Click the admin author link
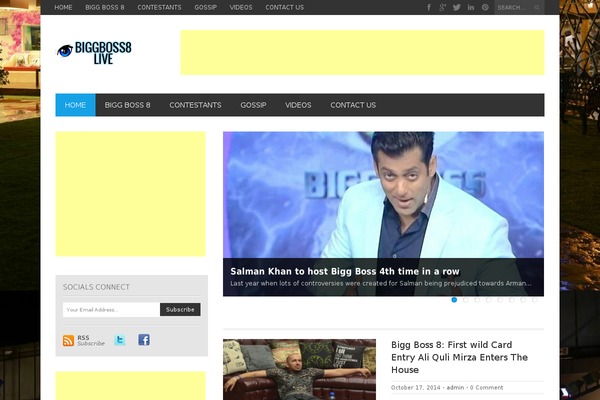 455,387
